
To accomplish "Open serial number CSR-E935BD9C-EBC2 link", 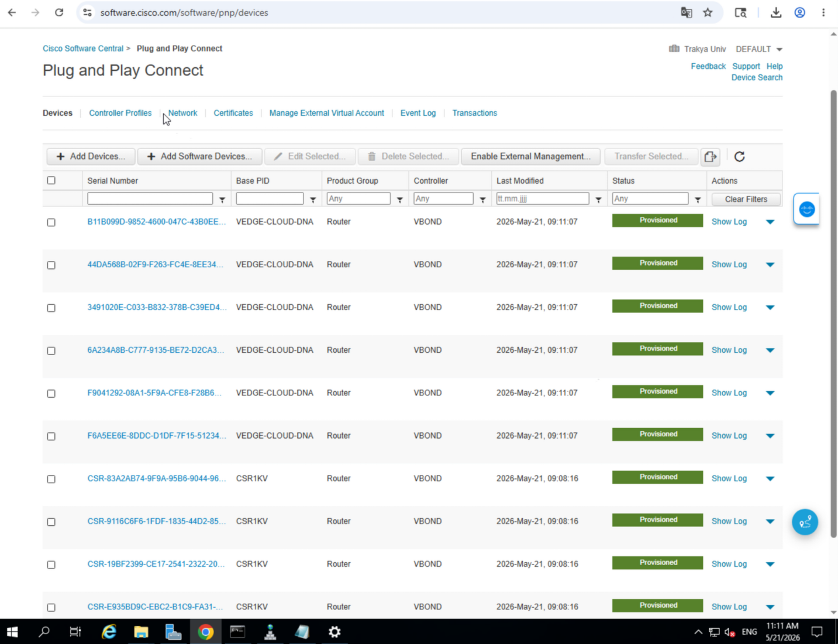I will 155,607.
